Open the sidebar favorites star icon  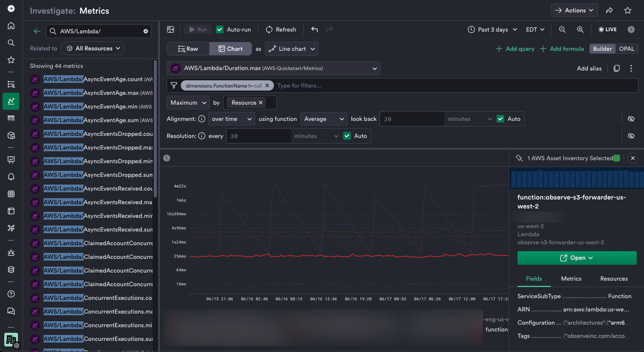[x=11, y=60]
